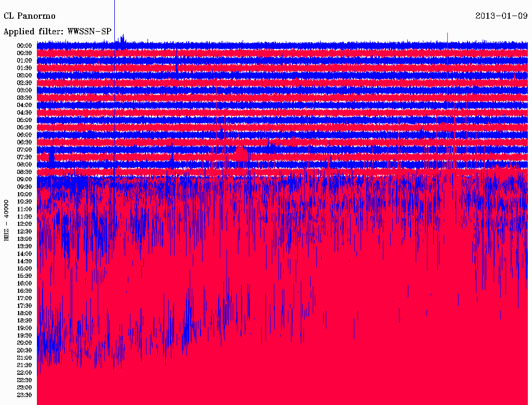The height and width of the screenshot is (405, 532).
Task: Click the 21:30 time label
Action: click(x=24, y=366)
